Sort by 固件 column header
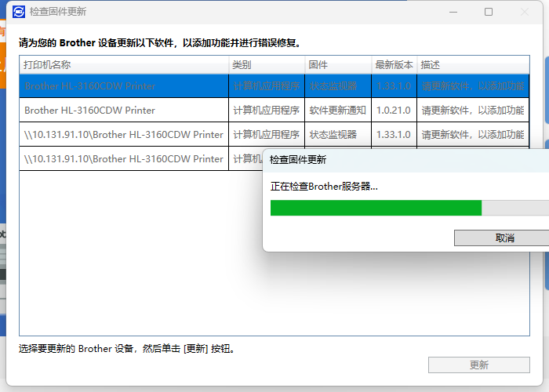Image resolution: width=549 pixels, height=392 pixels. (x=338, y=65)
